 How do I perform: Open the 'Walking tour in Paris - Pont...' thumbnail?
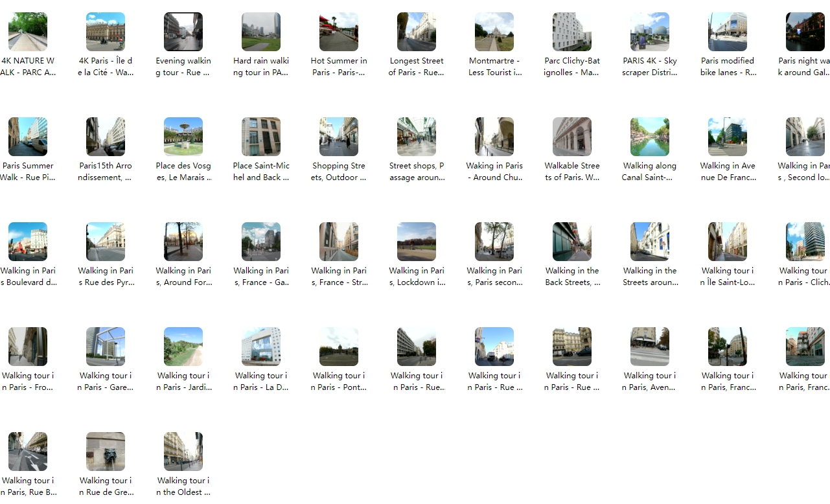(x=339, y=347)
